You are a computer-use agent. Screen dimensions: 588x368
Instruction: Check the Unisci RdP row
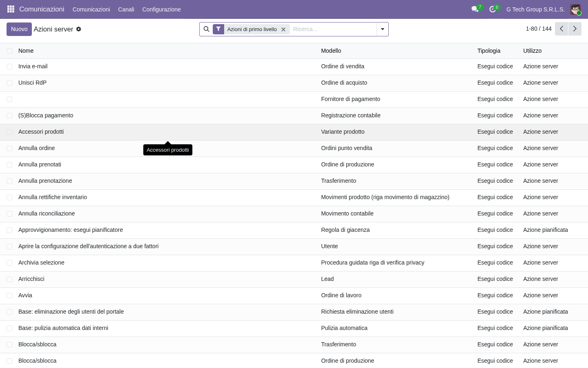point(9,83)
